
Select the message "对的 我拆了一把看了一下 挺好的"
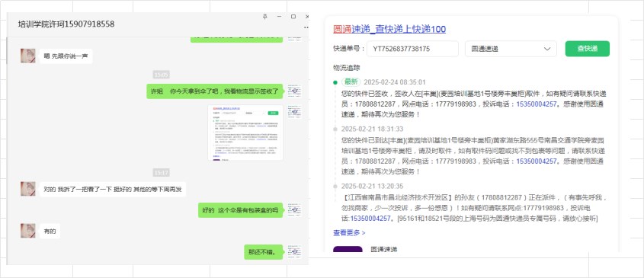coord(113,190)
